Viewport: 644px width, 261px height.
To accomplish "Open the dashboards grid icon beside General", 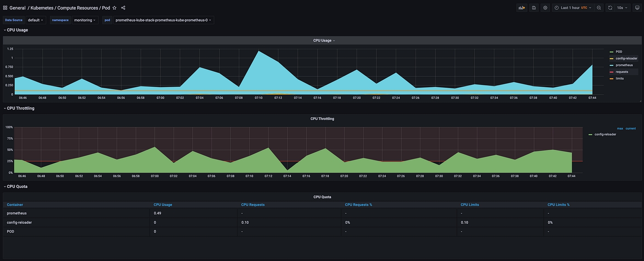I will (5, 8).
